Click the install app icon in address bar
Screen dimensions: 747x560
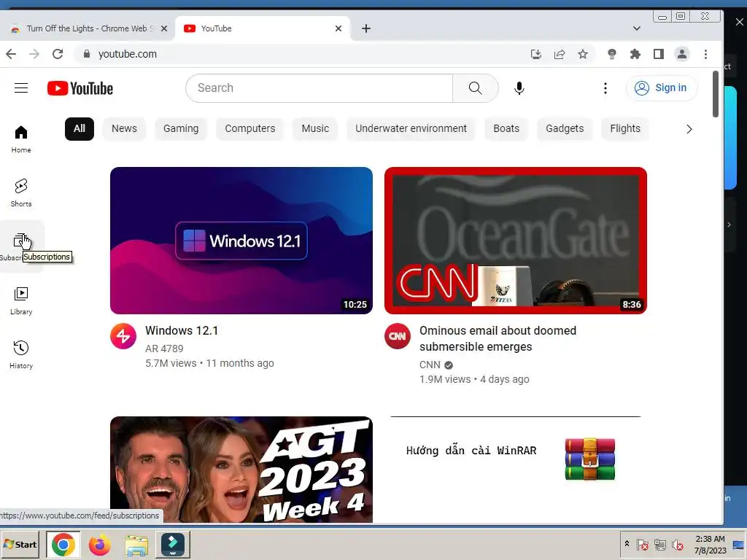click(536, 54)
